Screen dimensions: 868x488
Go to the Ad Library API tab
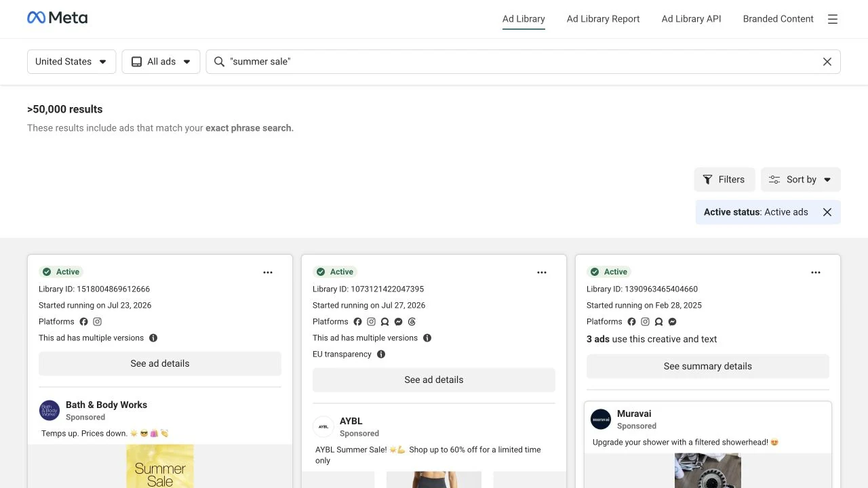pyautogui.click(x=691, y=19)
